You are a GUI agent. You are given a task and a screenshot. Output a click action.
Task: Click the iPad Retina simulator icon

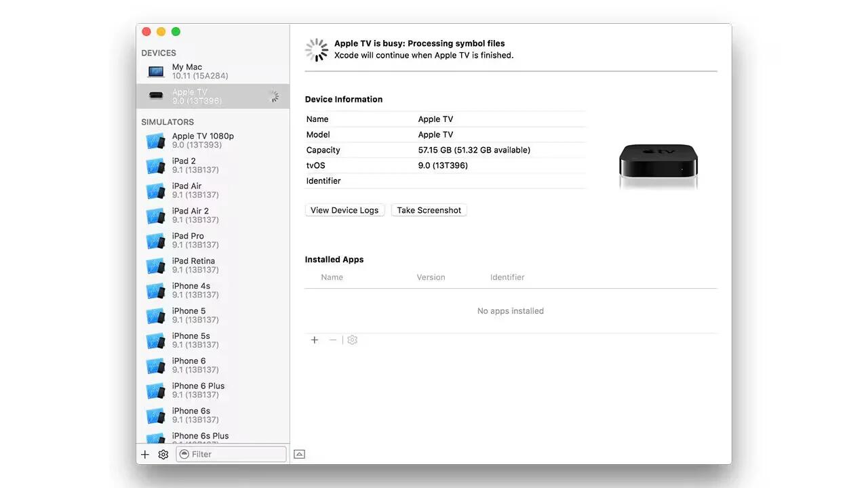pos(156,266)
